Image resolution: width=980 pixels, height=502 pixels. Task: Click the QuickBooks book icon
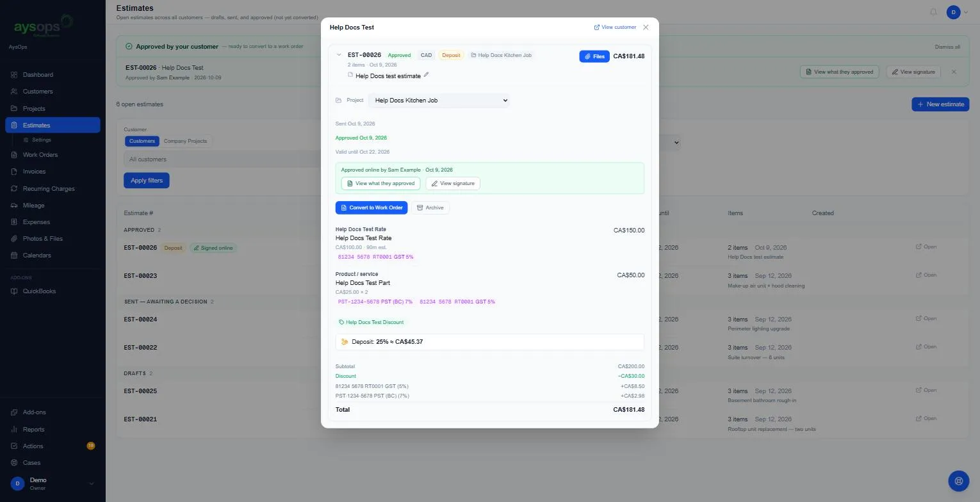point(14,291)
